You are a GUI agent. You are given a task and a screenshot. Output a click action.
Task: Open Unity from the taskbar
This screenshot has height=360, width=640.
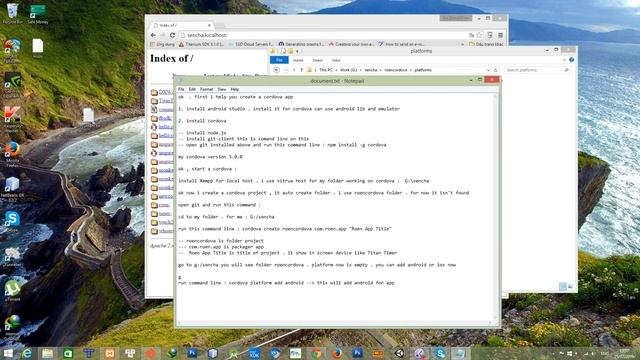click(x=399, y=353)
